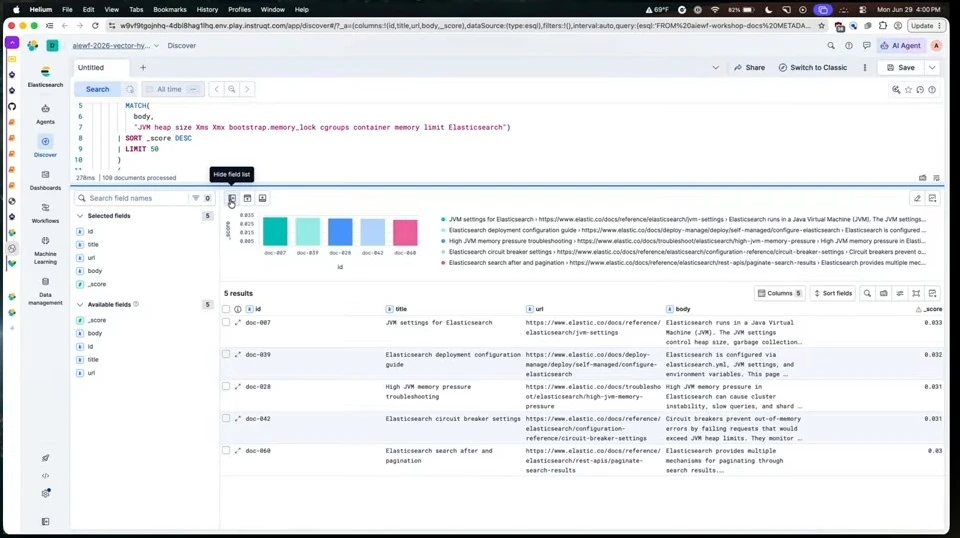The height and width of the screenshot is (538, 960).
Task: Click the doc-060 pink chart bar
Action: coord(405,233)
